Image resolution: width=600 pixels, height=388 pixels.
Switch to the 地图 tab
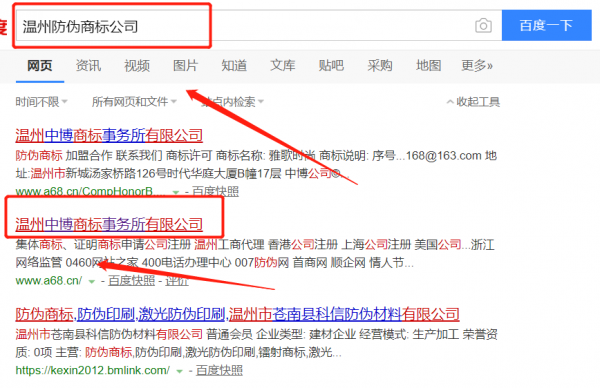429,65
